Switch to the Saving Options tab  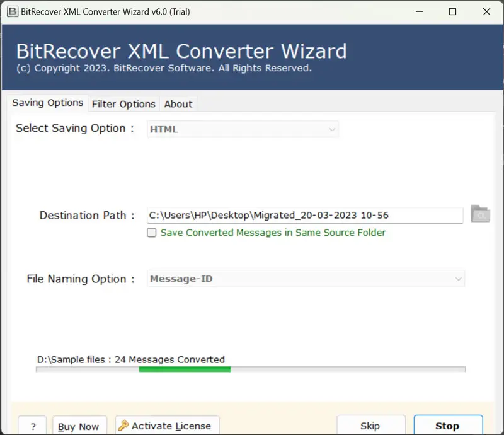(48, 103)
